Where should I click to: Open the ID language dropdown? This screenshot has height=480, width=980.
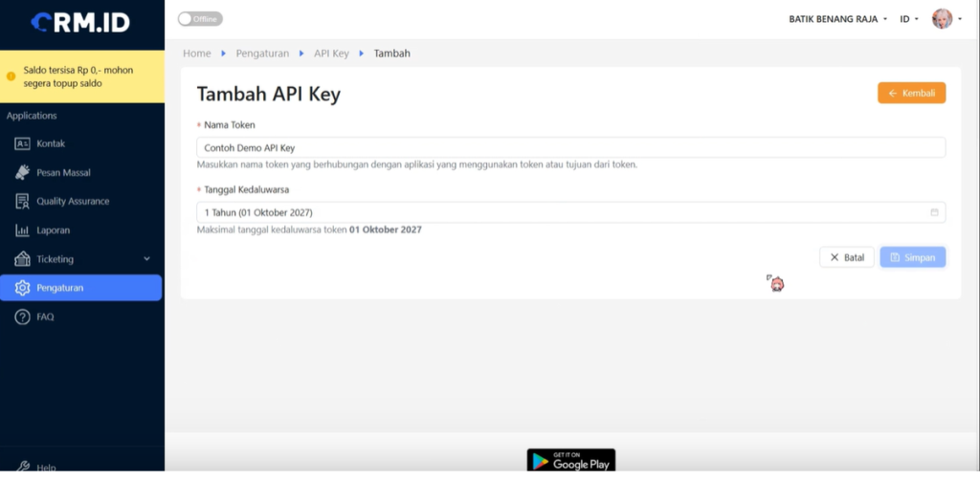coord(909,19)
